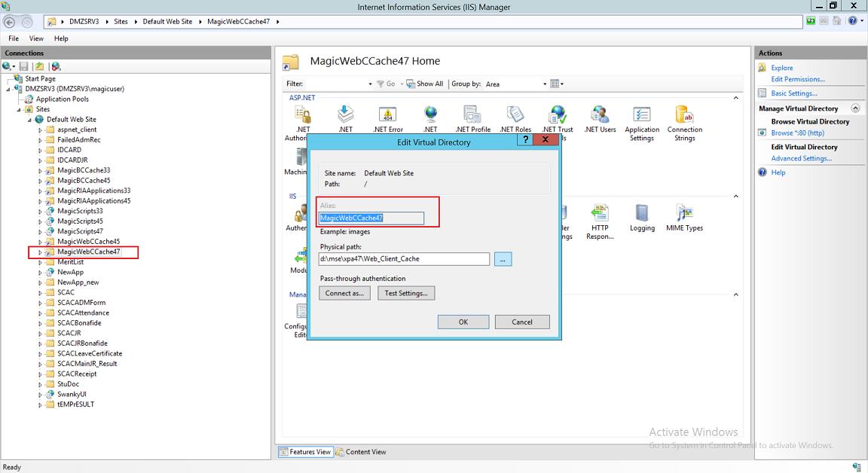Expand the SCAC tree node
Screen dimensions: 868x473
[40, 293]
